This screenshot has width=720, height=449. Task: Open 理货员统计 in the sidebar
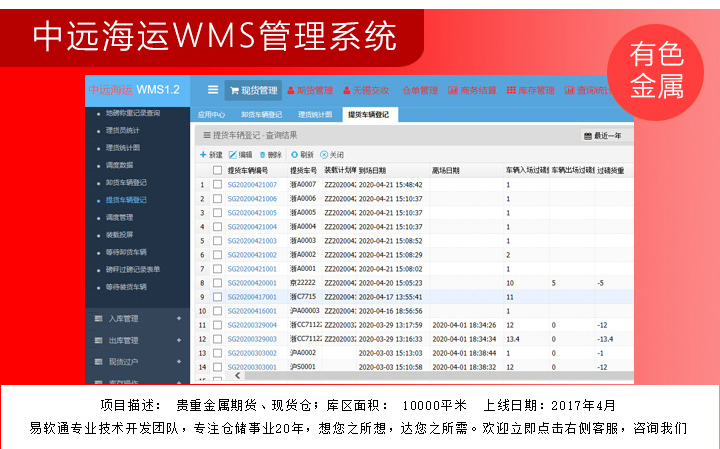123,130
